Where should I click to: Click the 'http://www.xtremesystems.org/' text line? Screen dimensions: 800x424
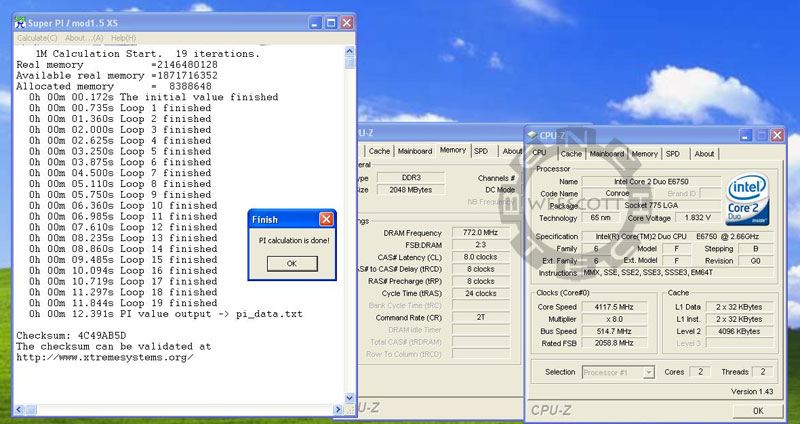[x=105, y=357]
